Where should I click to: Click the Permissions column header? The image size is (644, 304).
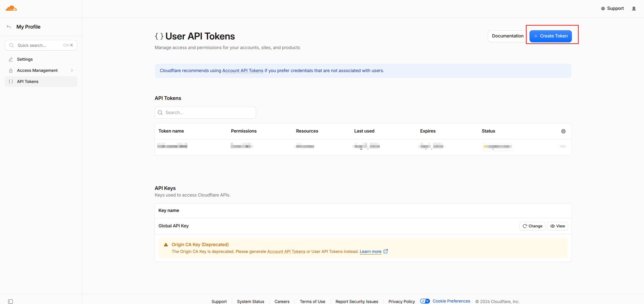(244, 131)
